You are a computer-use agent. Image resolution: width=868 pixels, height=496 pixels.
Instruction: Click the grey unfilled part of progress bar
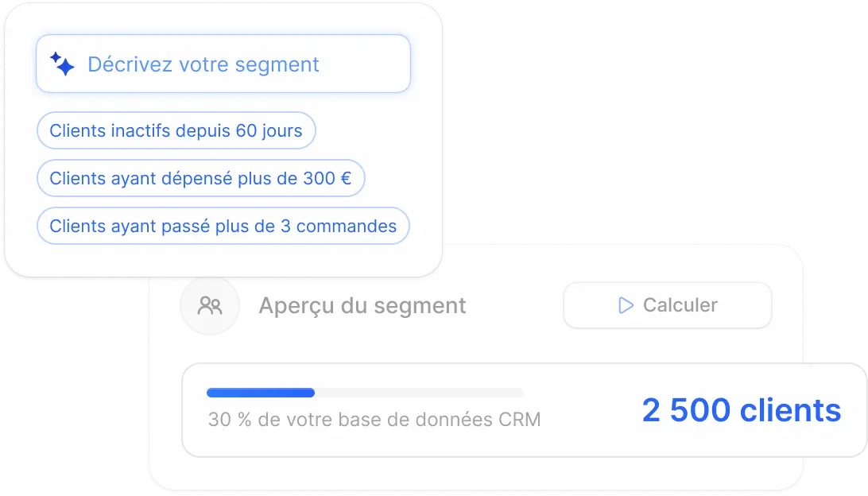coord(419,393)
